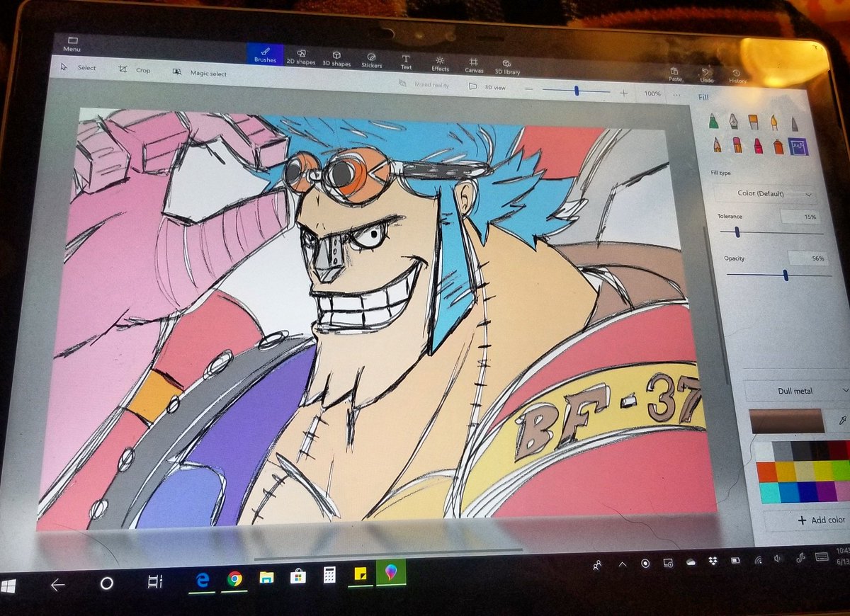Click the Tolerance slider handle
The image size is (850, 616).
pos(737,232)
